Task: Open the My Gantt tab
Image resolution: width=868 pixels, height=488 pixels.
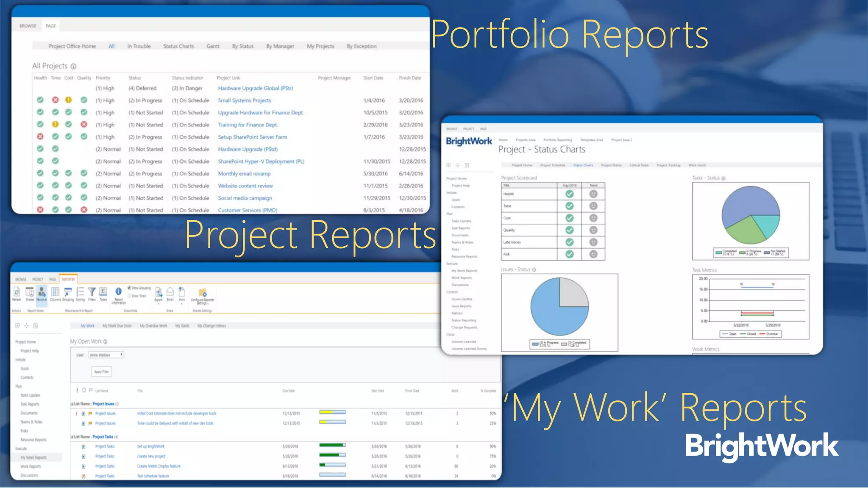Action: click(x=182, y=326)
